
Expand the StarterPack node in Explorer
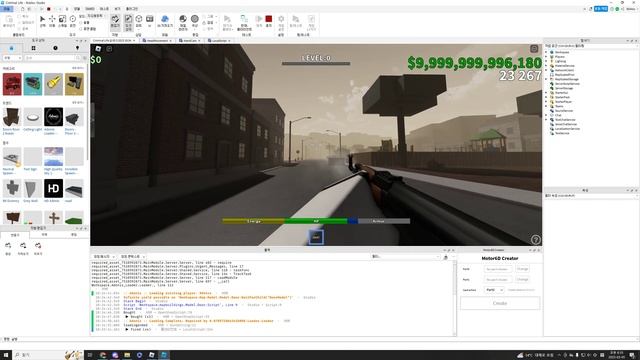coord(547,97)
